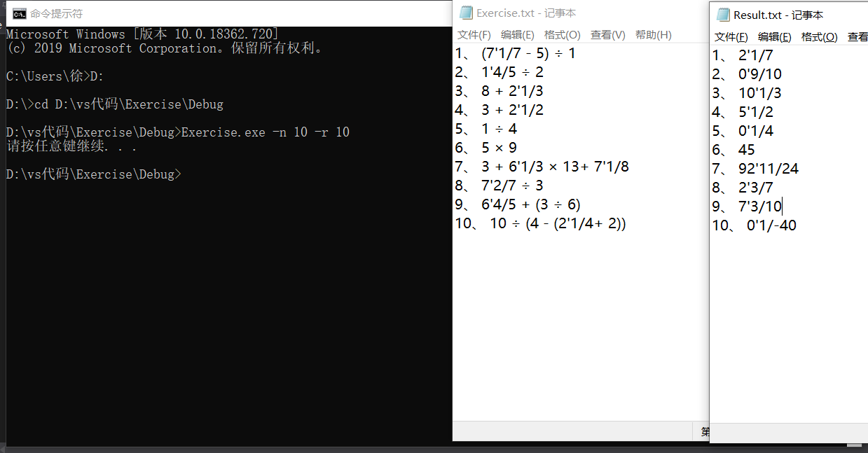The width and height of the screenshot is (868, 453).
Task: Click exercise line 8: 7'2/7 ÷ 3
Action: (499, 186)
